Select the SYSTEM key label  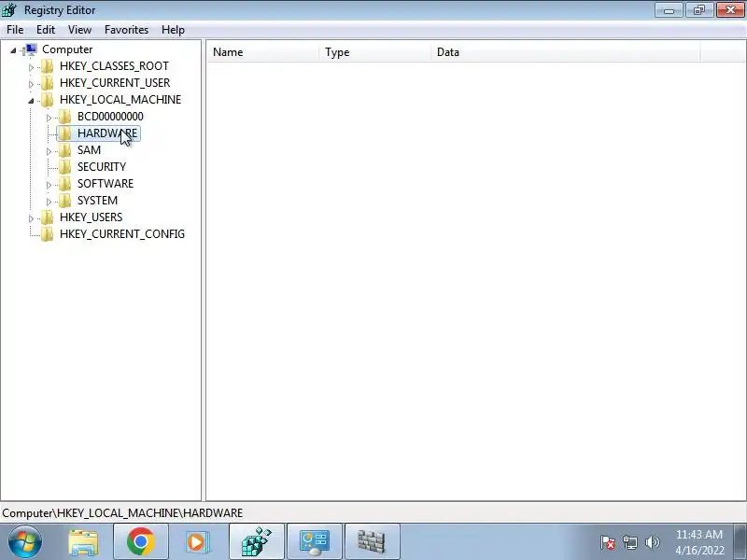click(98, 201)
